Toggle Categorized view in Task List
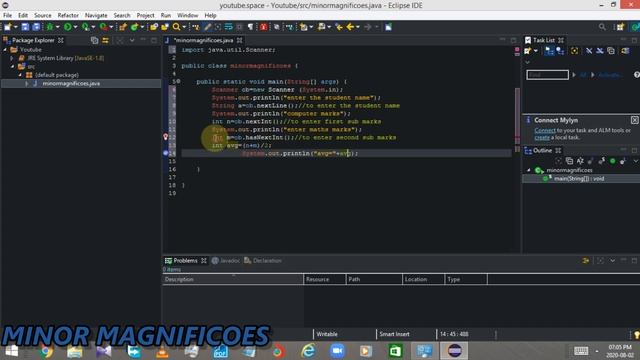Screen dimensions: 640x360 pyautogui.click(x=549, y=51)
